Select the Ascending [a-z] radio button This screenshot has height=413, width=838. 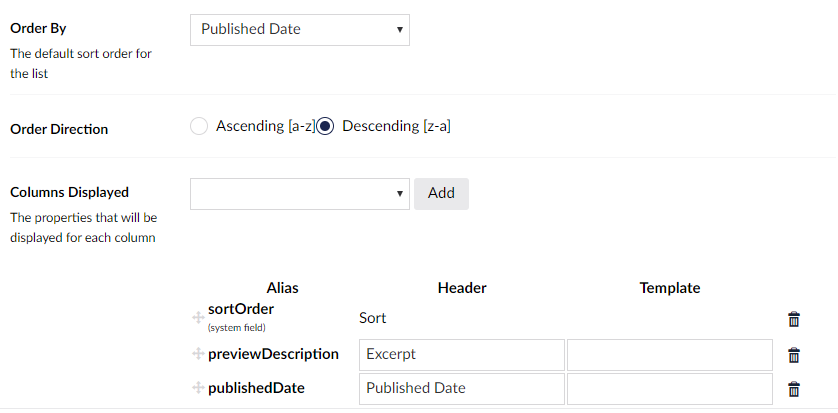199,126
